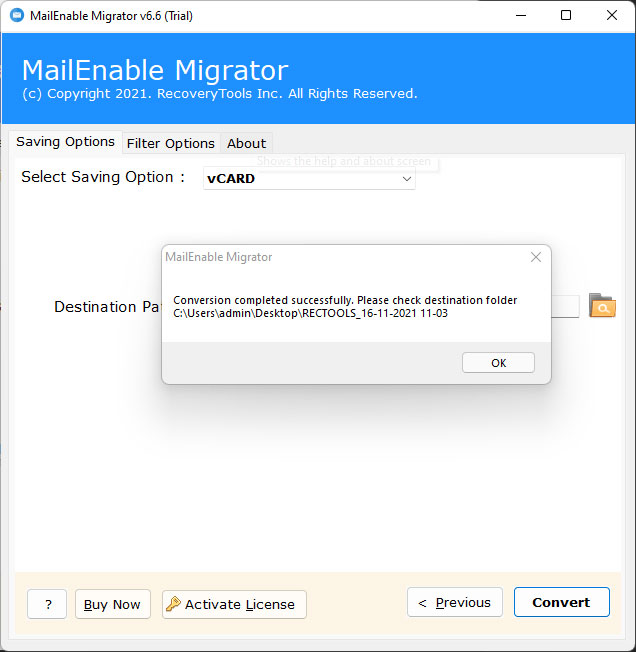Viewport: 636px width, 652px height.
Task: Switch to the Saving Options tab
Action: pos(65,142)
